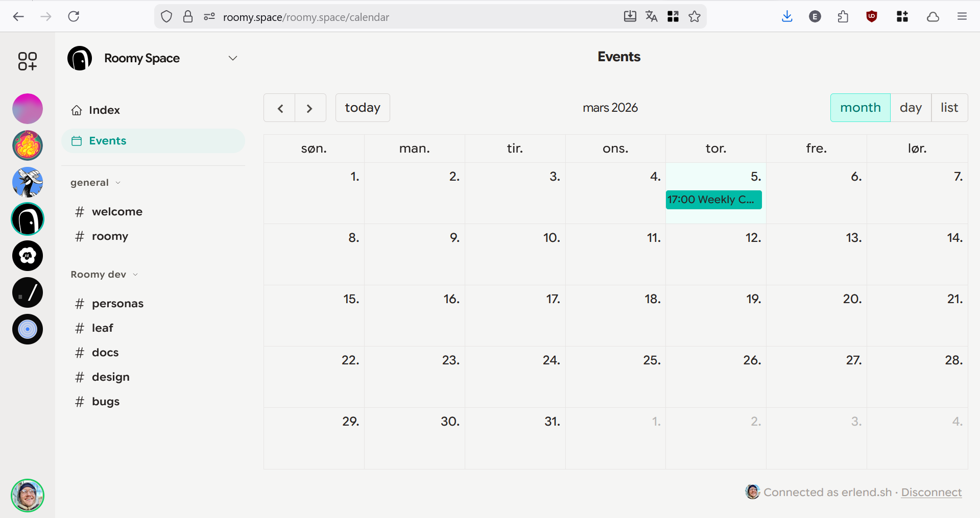This screenshot has width=980, height=518.
Task: Open the black flower-logo space icon
Action: [28, 256]
